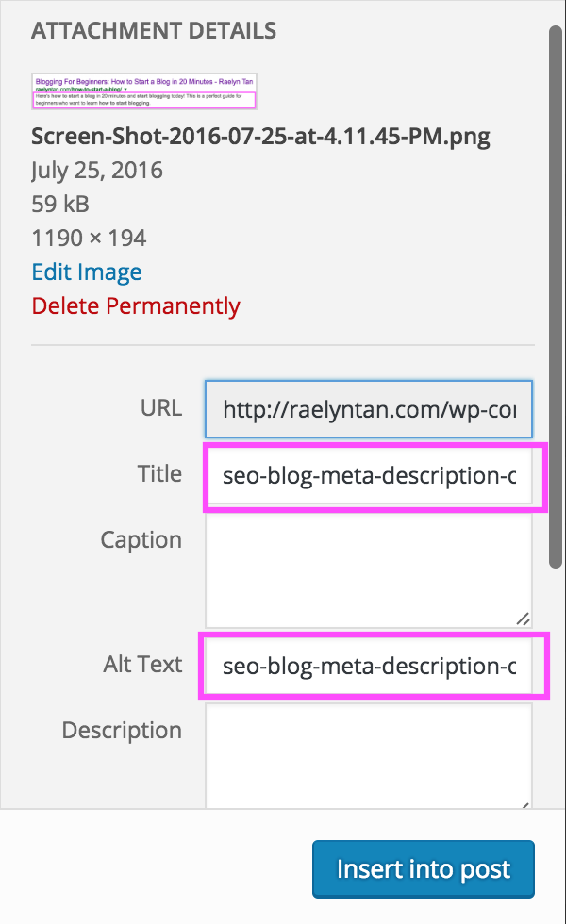The image size is (566, 924).
Task: Click the Description field label
Action: [x=122, y=730]
